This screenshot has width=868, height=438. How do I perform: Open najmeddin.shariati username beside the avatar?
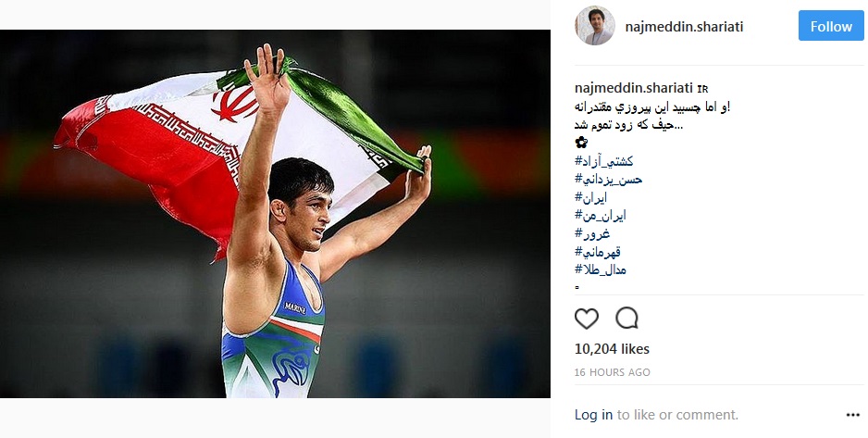click(x=684, y=27)
